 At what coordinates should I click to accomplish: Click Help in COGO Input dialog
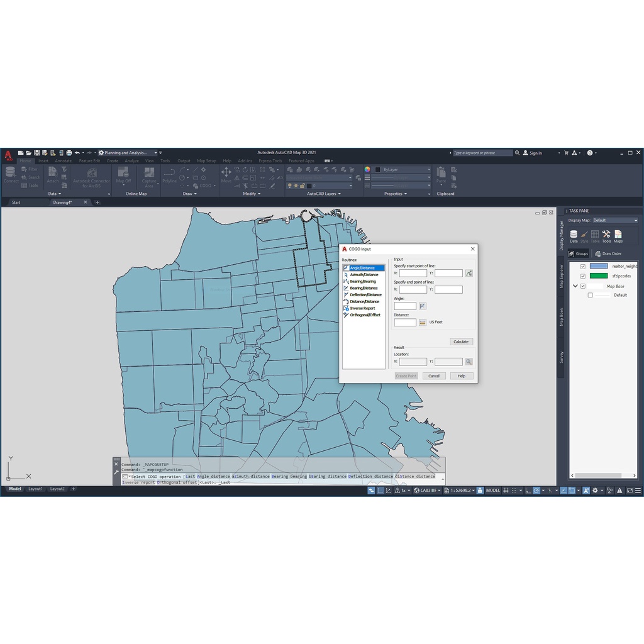[x=462, y=376]
